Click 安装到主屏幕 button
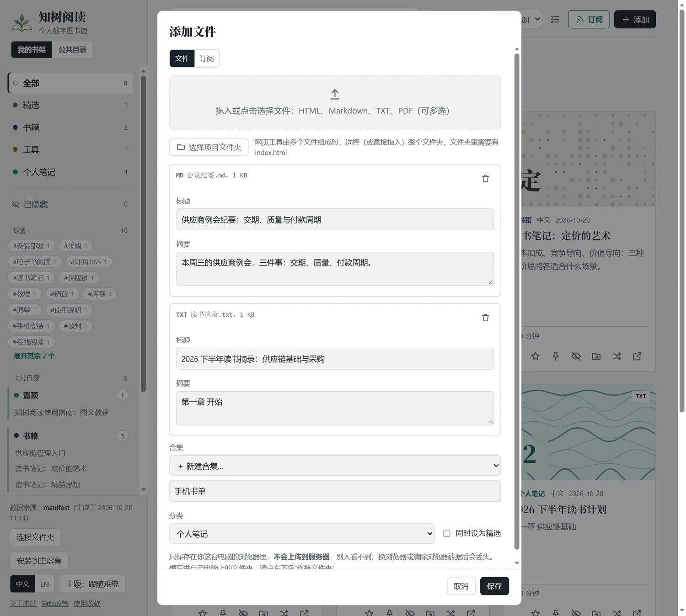 point(39,561)
